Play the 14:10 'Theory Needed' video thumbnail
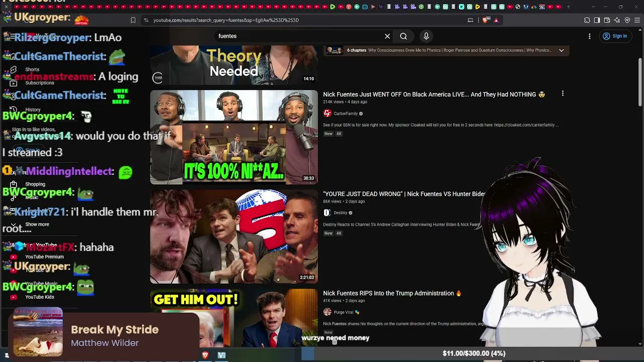Screen dimensions: 644x362 click(234, 65)
